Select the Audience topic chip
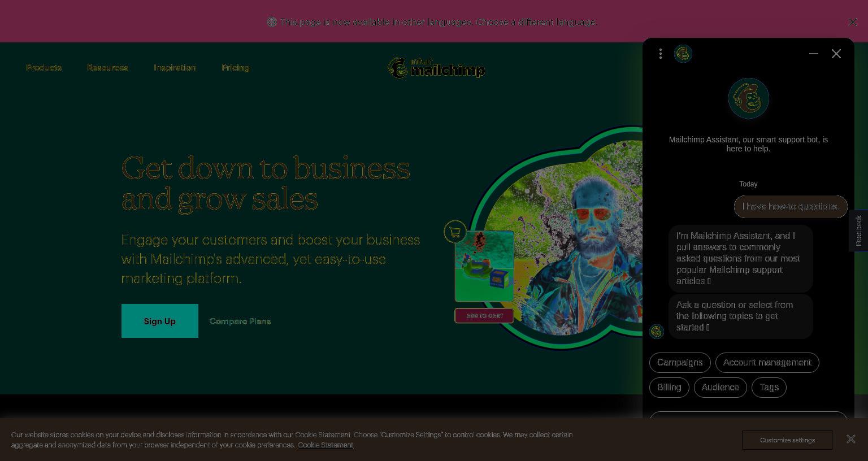This screenshot has height=461, width=868. [721, 388]
